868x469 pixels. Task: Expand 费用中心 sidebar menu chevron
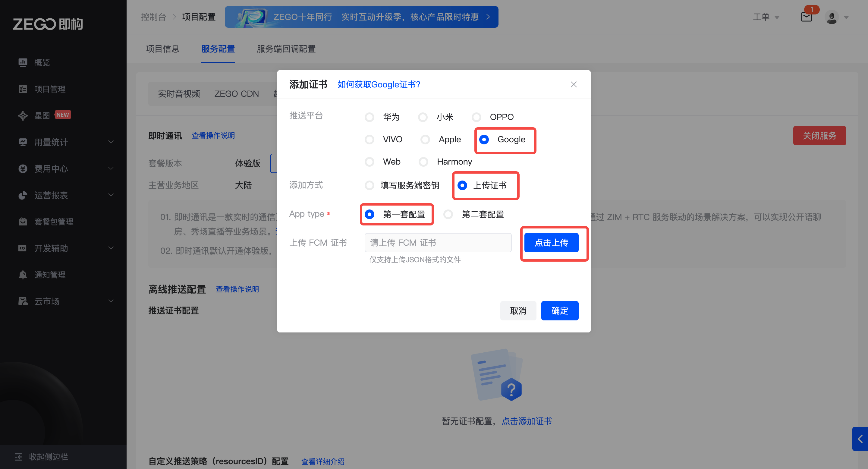click(x=111, y=168)
